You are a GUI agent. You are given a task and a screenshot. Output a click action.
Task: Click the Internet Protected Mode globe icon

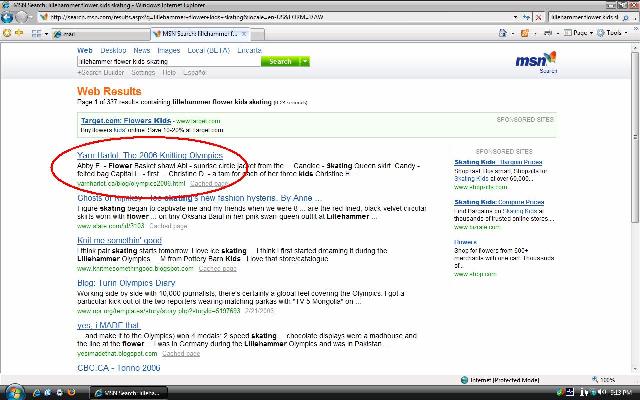(464, 380)
